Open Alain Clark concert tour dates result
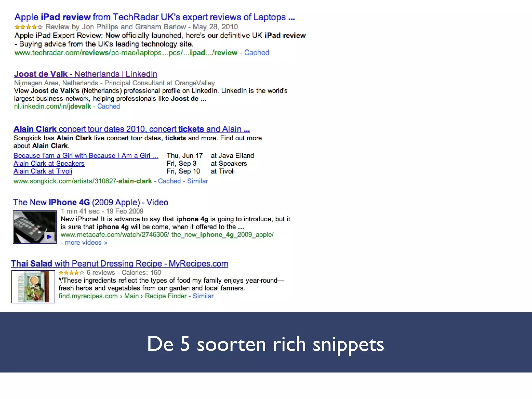Screen dimensions: 532x399 click(x=131, y=129)
